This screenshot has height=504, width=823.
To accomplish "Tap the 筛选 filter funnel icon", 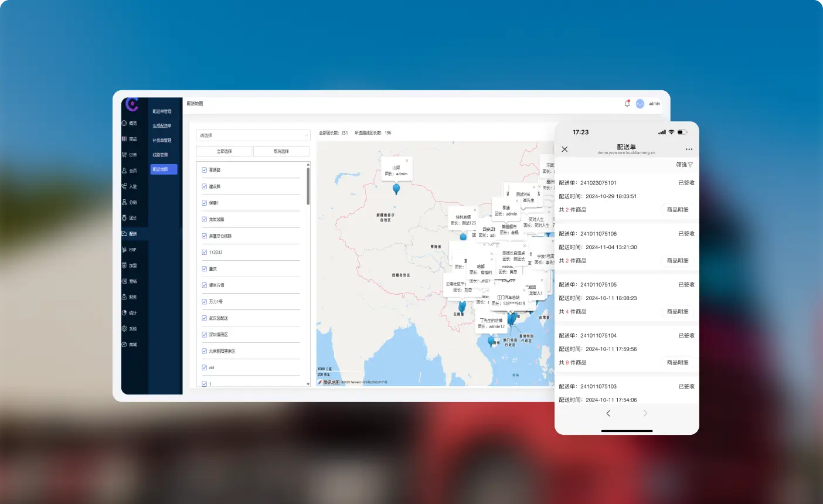I will pos(690,165).
